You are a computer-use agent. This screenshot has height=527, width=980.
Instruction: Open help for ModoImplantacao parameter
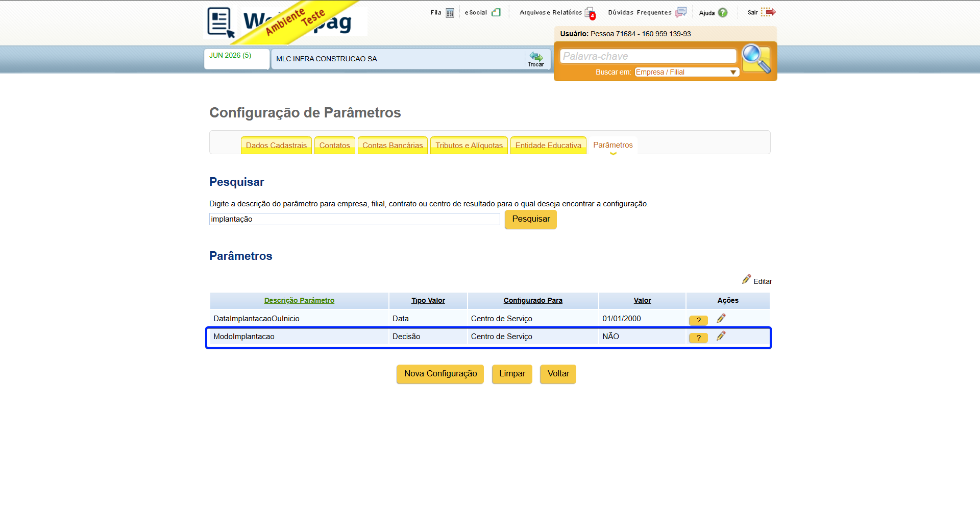698,338
